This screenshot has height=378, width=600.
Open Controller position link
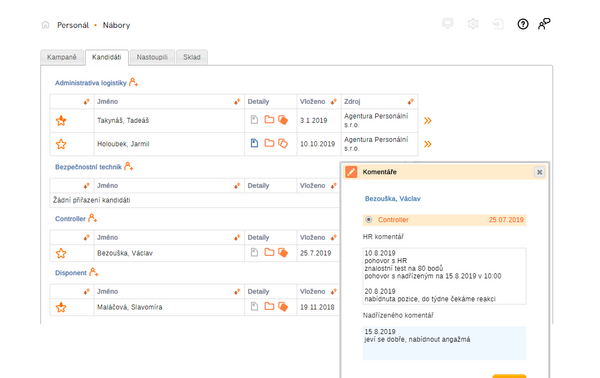pyautogui.click(x=70, y=219)
